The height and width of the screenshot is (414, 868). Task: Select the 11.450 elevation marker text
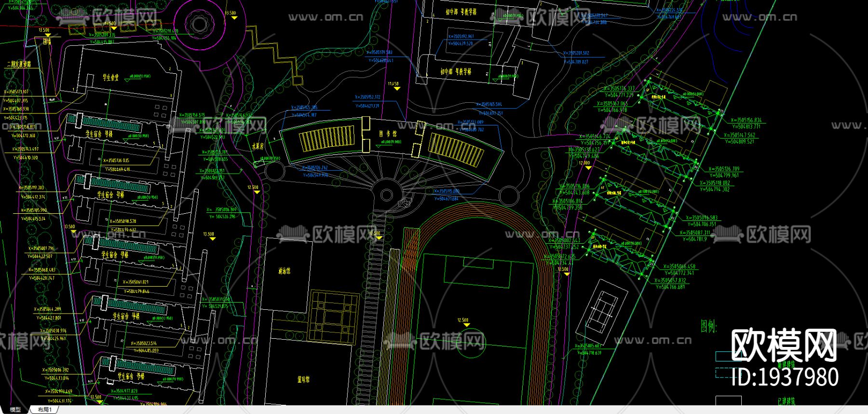coord(393,84)
